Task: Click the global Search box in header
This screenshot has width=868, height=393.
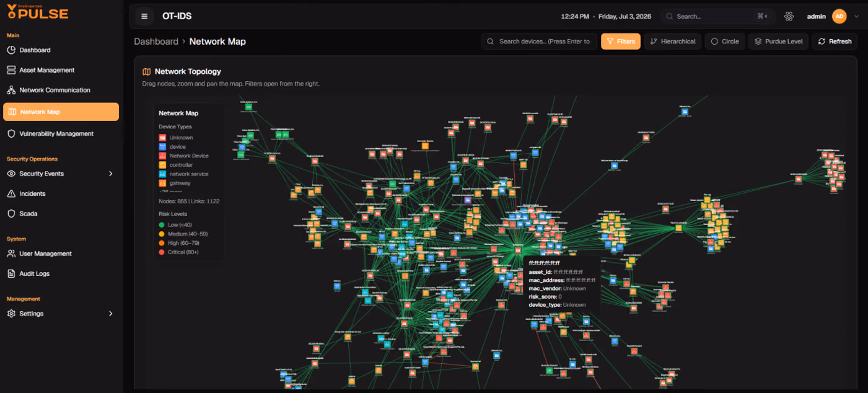Action: [718, 17]
